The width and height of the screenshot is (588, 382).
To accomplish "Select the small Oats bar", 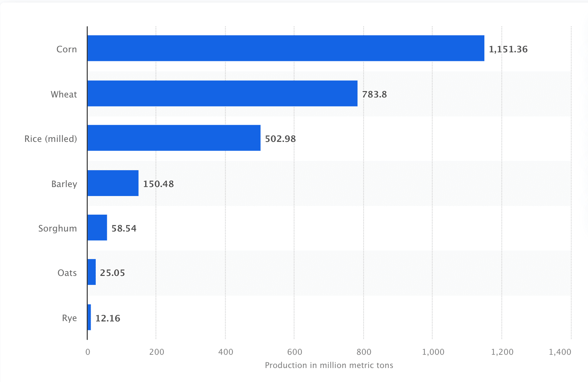I will click(x=91, y=272).
